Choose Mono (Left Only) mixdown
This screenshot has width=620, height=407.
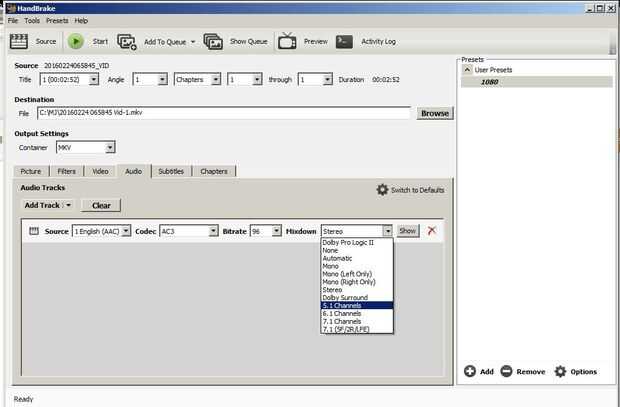pyautogui.click(x=357, y=274)
